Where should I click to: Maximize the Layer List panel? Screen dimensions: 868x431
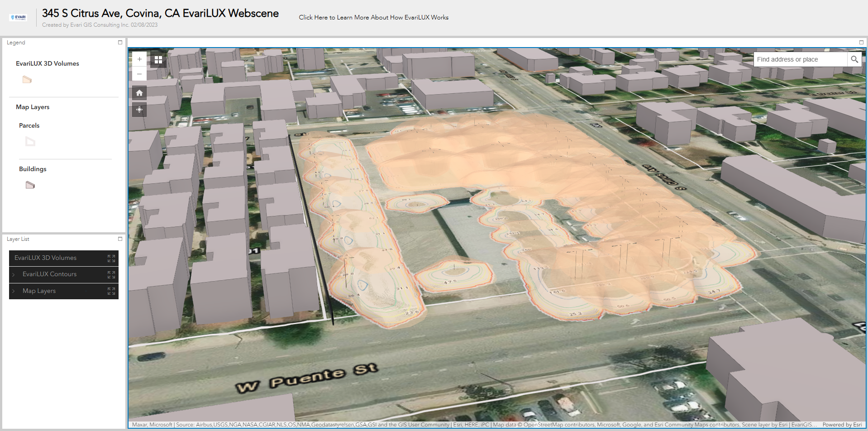(120, 239)
